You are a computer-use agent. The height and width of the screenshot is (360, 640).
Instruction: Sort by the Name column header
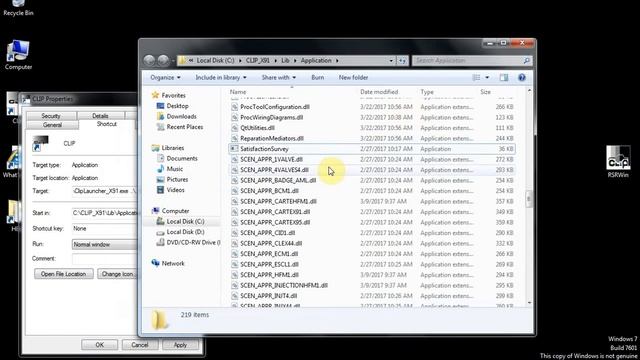(238, 92)
